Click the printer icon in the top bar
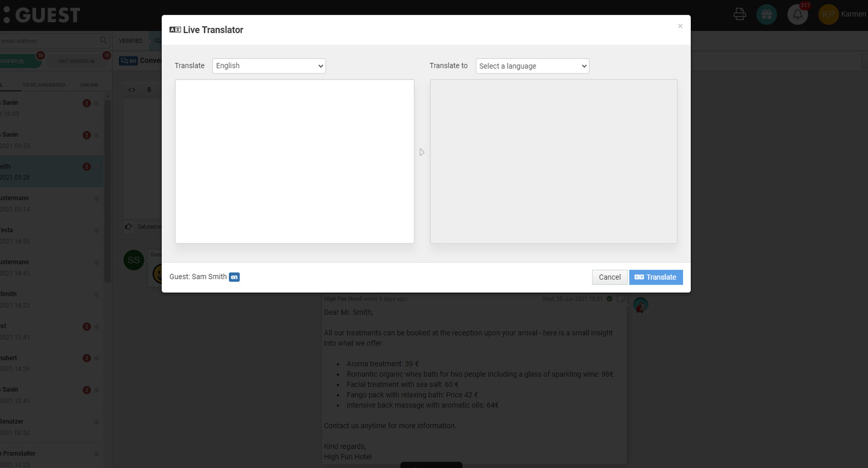The image size is (868, 468). click(x=740, y=14)
